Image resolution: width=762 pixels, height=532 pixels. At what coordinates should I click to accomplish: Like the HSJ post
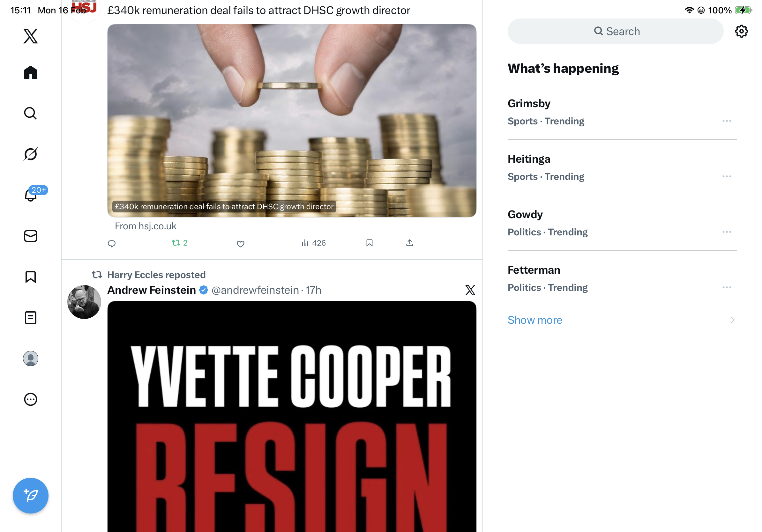(x=241, y=244)
